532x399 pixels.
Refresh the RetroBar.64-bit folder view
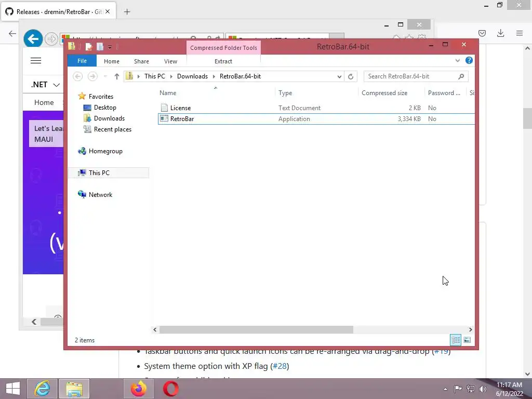(x=351, y=76)
